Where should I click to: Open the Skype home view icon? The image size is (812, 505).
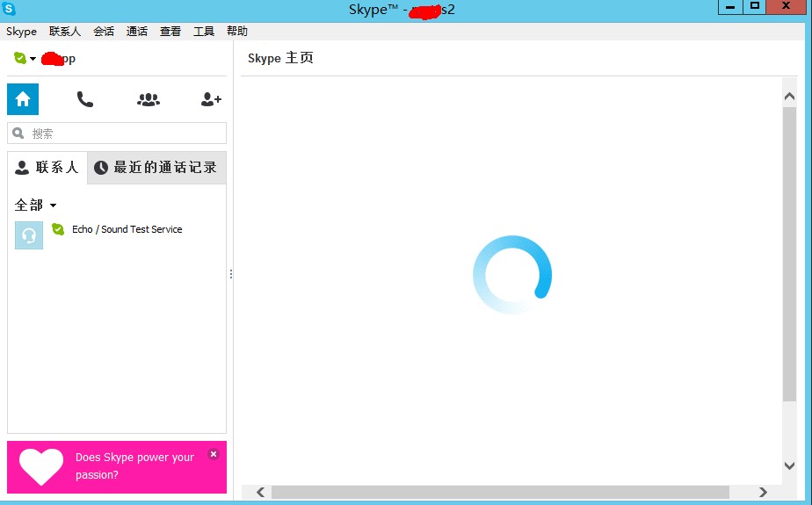click(x=23, y=99)
